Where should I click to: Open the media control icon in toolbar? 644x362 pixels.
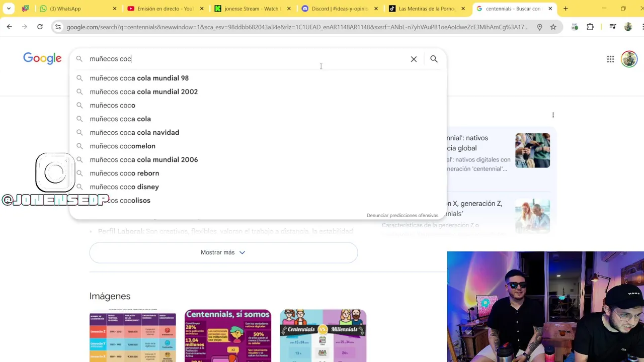click(612, 27)
